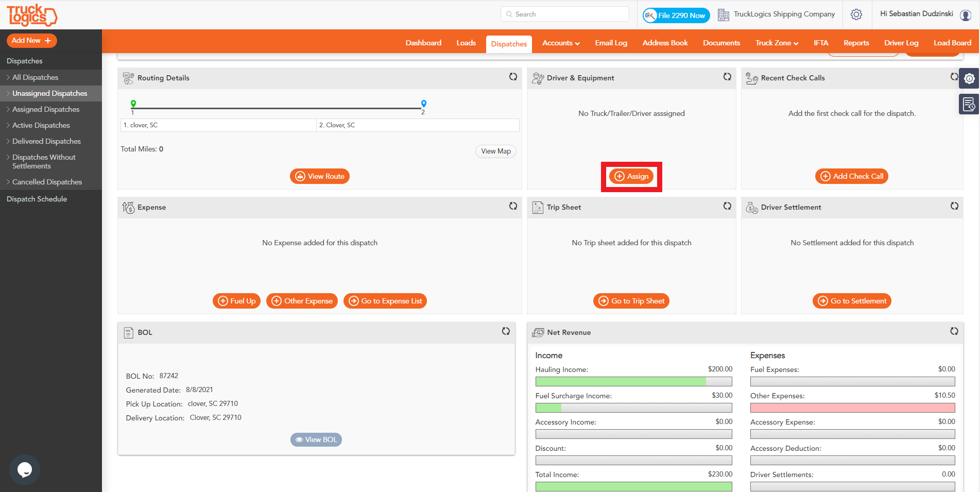Click the Driver & Equipment header icon
Image resolution: width=980 pixels, height=492 pixels.
[x=538, y=78]
